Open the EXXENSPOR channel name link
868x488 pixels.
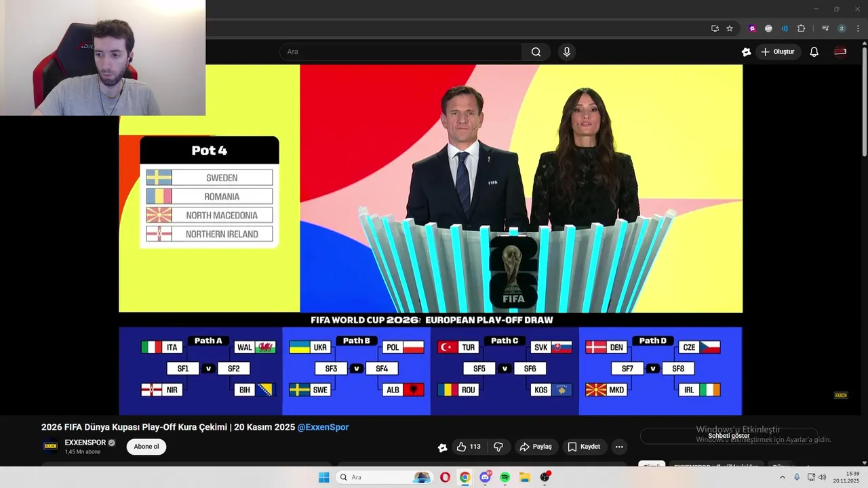85,443
